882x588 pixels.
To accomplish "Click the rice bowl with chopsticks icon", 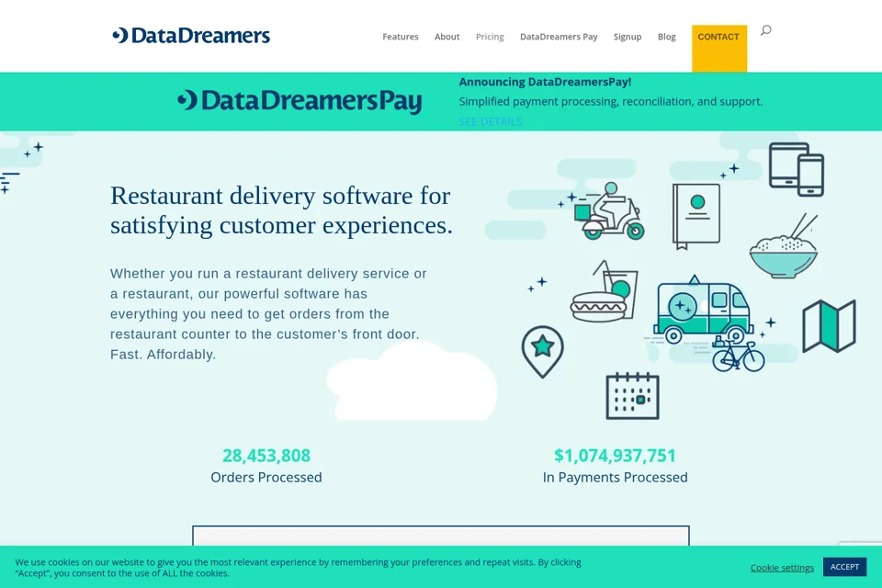I will click(x=784, y=245).
